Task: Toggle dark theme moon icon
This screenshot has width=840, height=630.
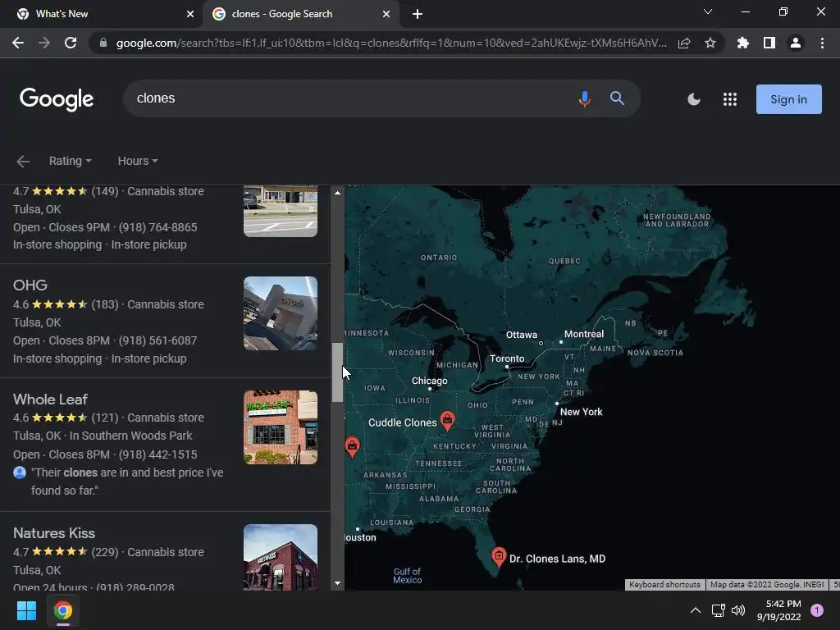Action: click(x=694, y=99)
